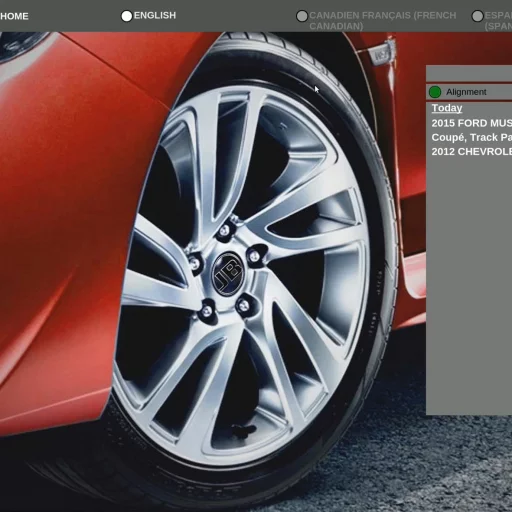Click the ENGLISH label text

(155, 15)
